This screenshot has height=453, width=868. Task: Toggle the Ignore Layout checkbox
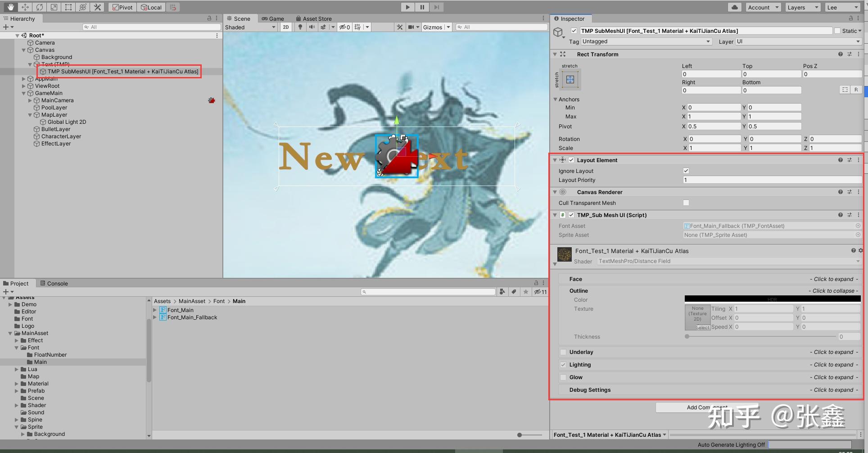coord(686,171)
